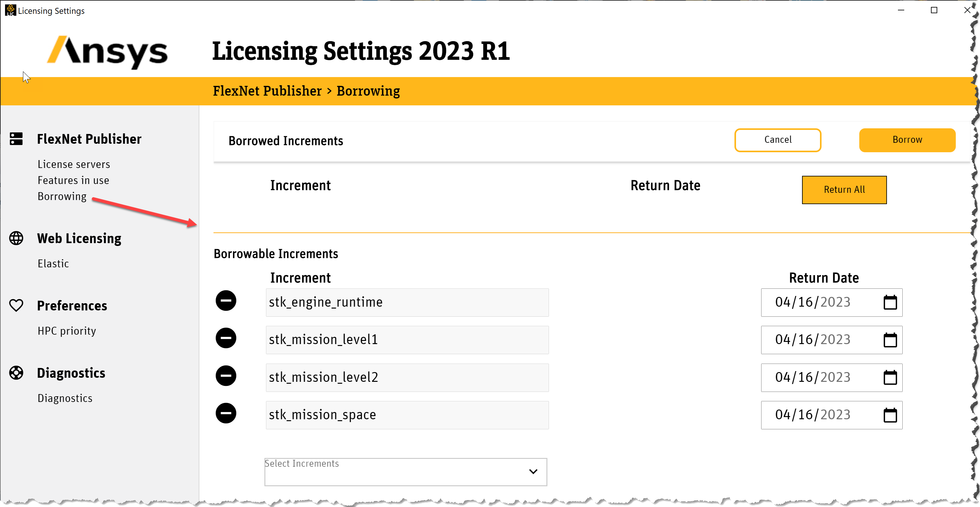980x507 pixels.
Task: Click the Ansys logo
Action: tap(107, 53)
